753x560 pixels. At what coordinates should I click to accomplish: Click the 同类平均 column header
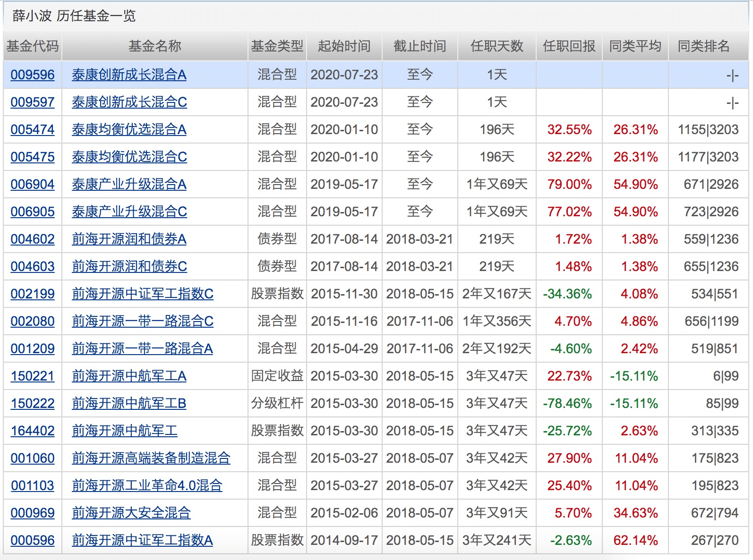point(635,46)
